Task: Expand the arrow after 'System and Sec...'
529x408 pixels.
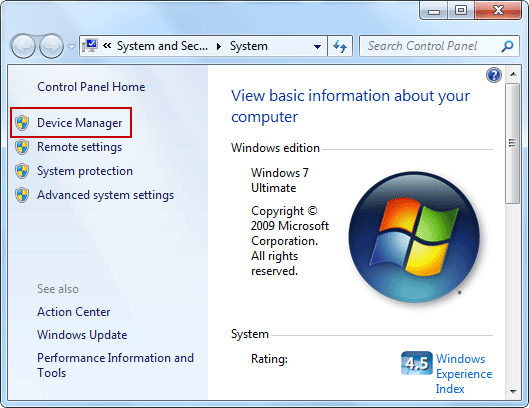Action: point(219,46)
